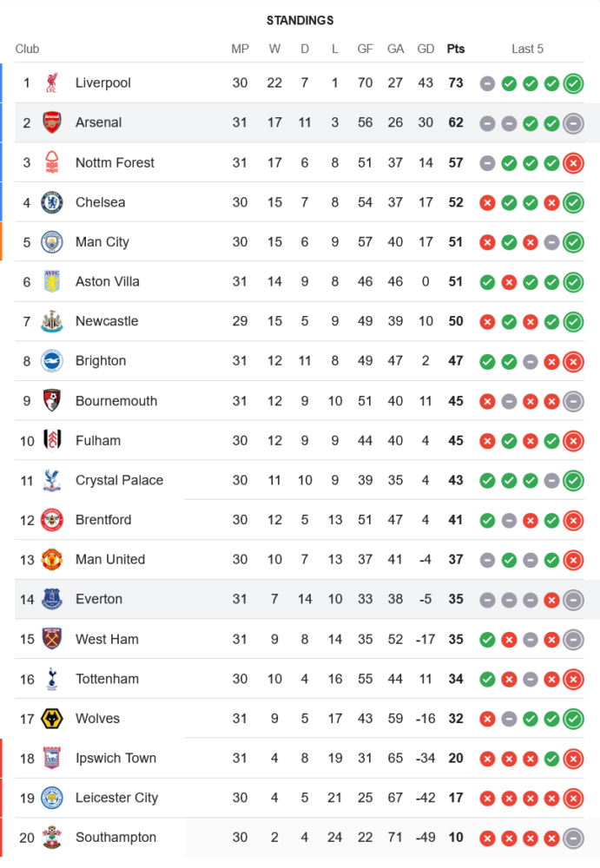
Task: Open the Ipswich Town team link
Action: [115, 758]
